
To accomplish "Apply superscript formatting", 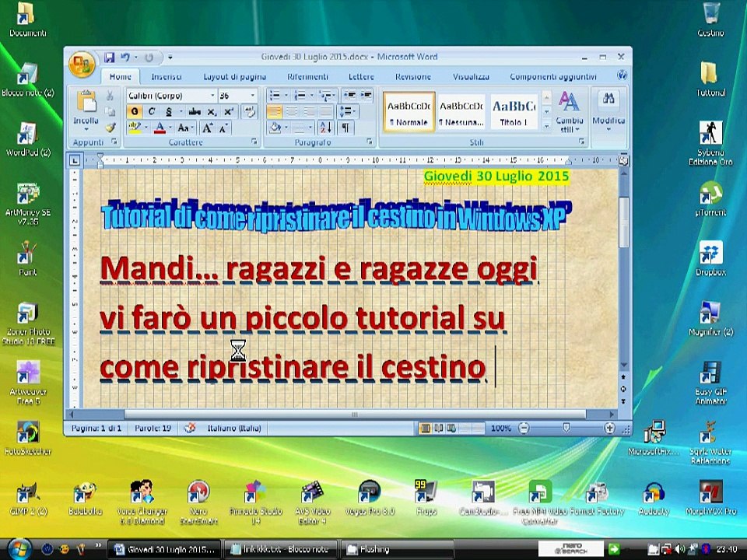I will [229, 112].
